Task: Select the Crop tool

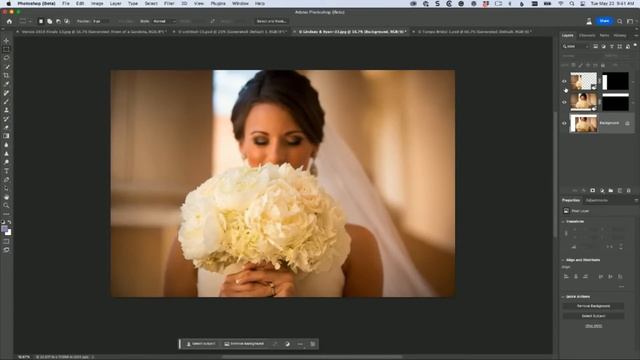Action: [6, 76]
